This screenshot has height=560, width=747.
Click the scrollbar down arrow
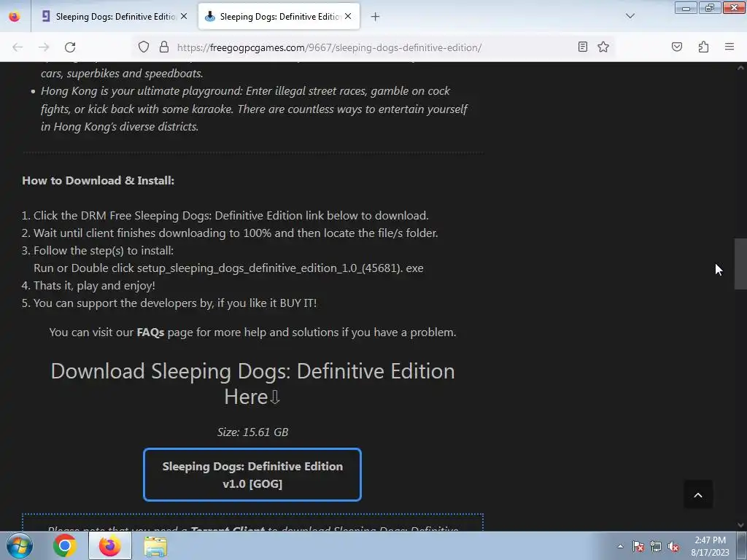click(x=740, y=525)
